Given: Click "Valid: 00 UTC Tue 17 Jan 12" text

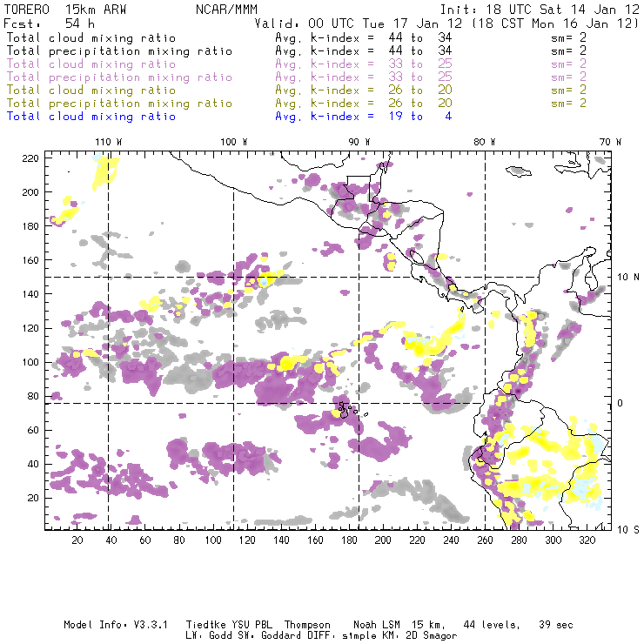Looking at the screenshot, I should click(359, 23).
